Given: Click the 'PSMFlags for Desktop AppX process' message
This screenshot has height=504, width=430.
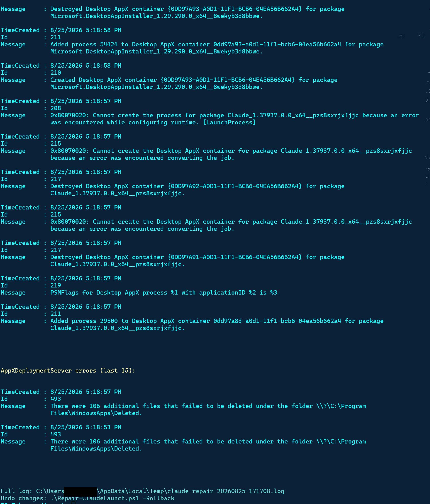Looking at the screenshot, I should [165, 293].
